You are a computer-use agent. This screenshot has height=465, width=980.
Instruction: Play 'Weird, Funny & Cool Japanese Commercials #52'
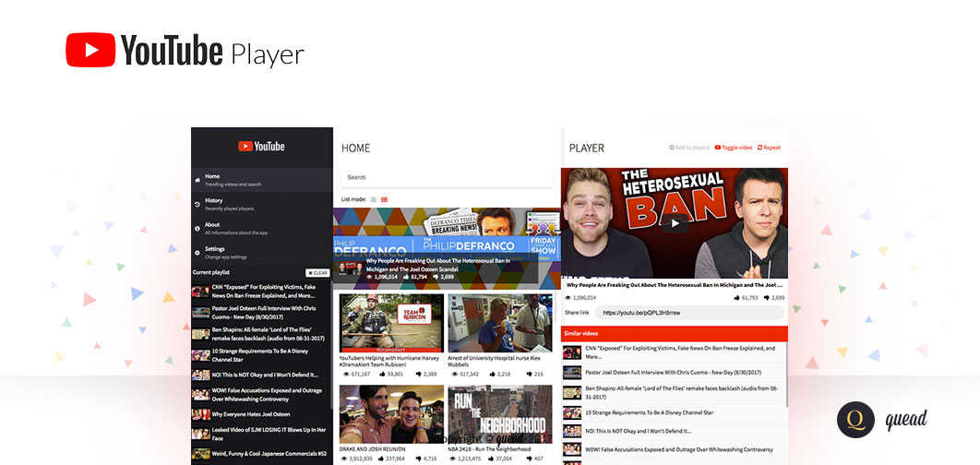tap(260, 454)
